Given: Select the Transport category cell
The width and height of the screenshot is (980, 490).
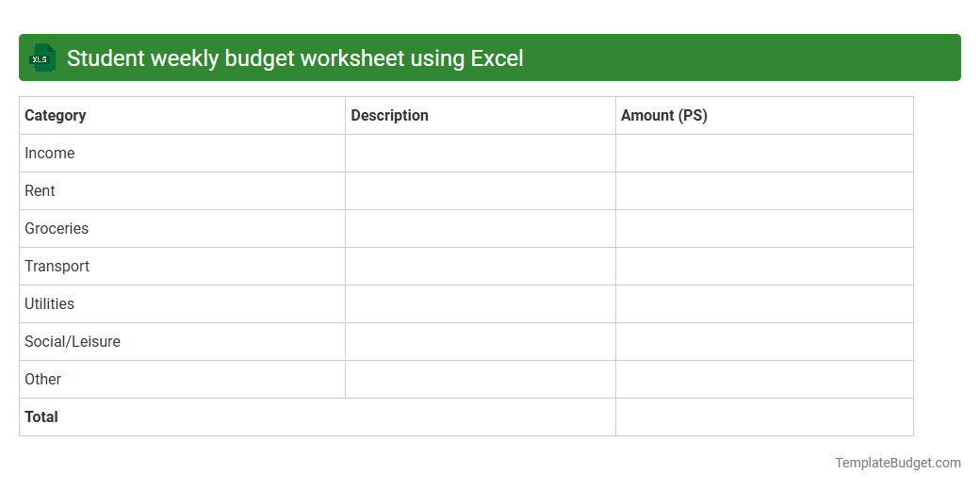Looking at the screenshot, I should [183, 267].
